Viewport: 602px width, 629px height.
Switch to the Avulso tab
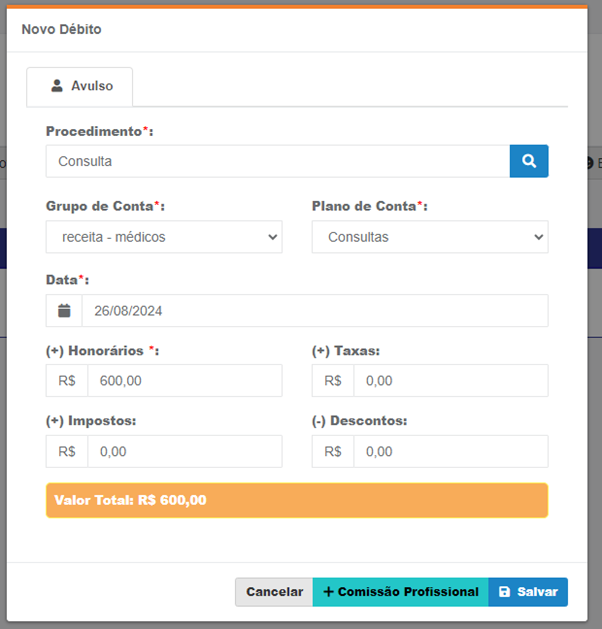(x=80, y=86)
